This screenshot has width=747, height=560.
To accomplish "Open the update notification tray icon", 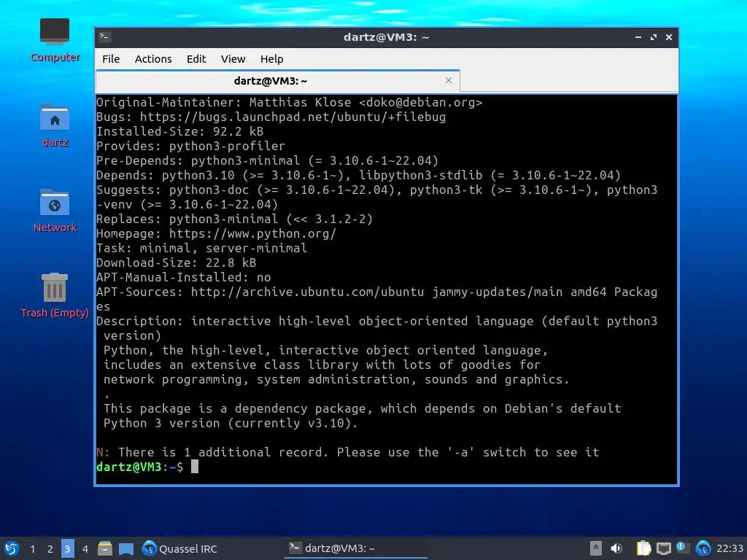I will point(683,548).
